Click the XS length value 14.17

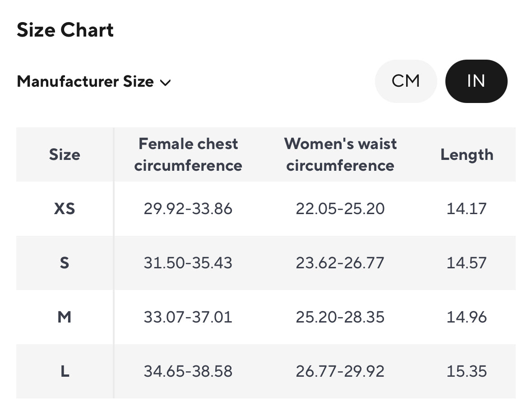pos(467,209)
